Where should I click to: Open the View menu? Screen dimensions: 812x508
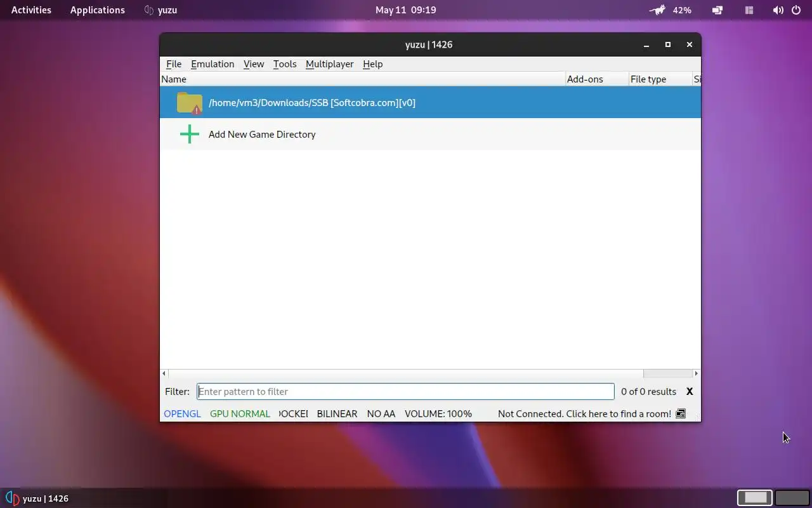(x=254, y=64)
